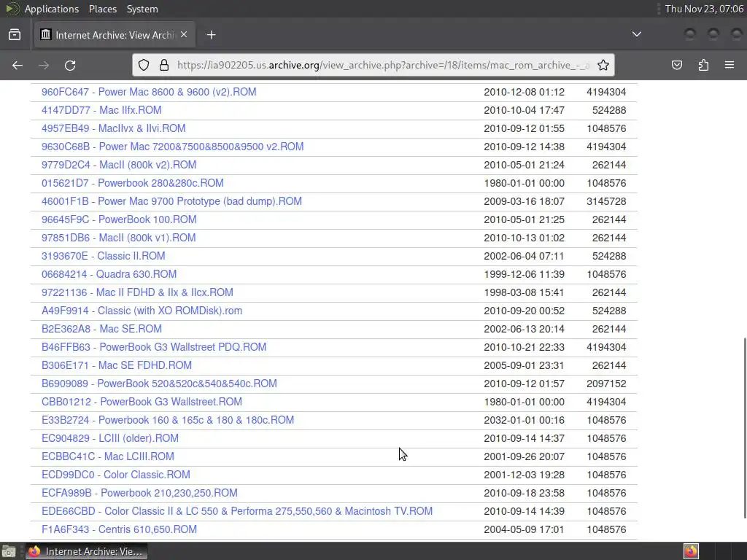747x560 pixels.
Task: Open the Firefox View icon
Action: pos(15,35)
